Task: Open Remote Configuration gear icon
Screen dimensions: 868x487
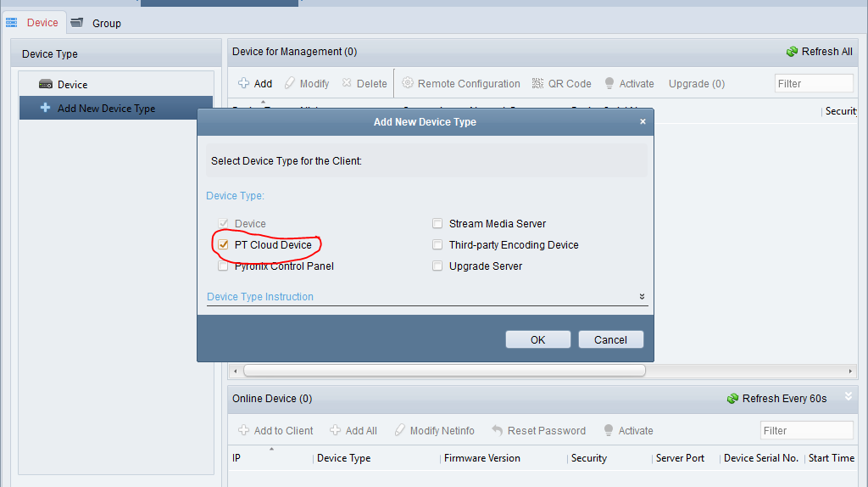Action: (x=408, y=83)
